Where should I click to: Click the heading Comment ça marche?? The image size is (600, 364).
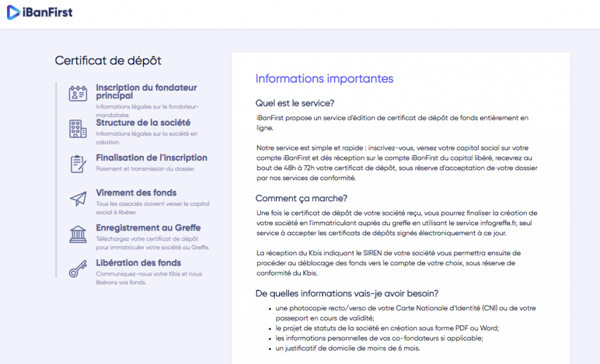pos(301,198)
